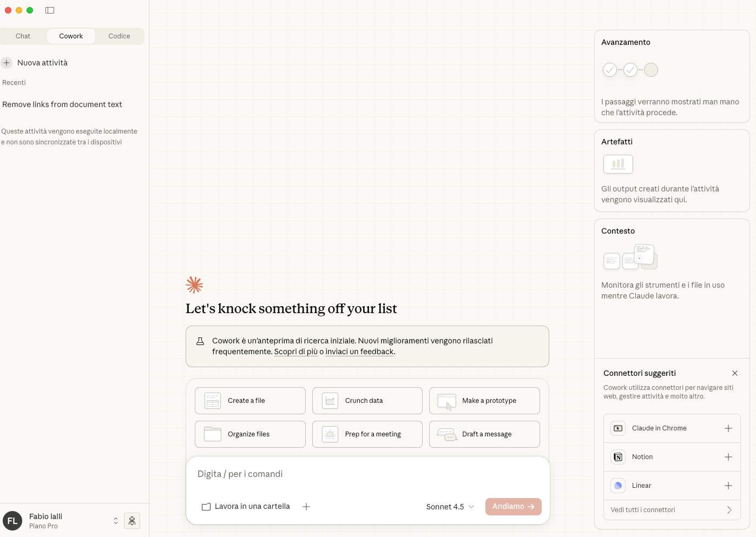
Task: Click the inviaci un feedback link
Action: coord(359,352)
